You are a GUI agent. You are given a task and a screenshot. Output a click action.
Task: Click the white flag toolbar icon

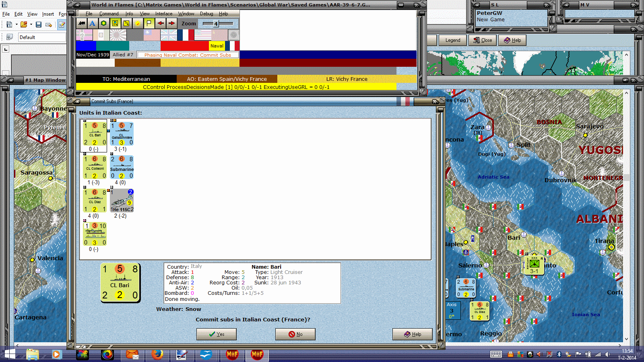pyautogui.click(x=149, y=23)
